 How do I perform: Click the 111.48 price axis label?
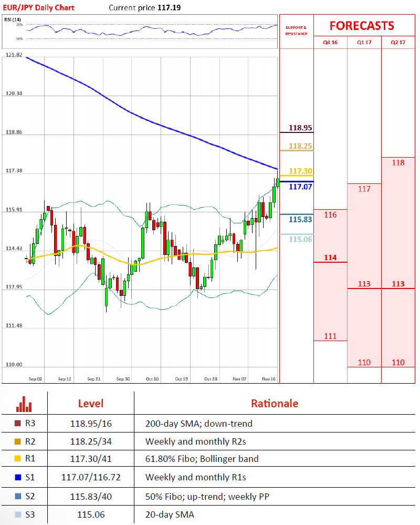point(14,326)
